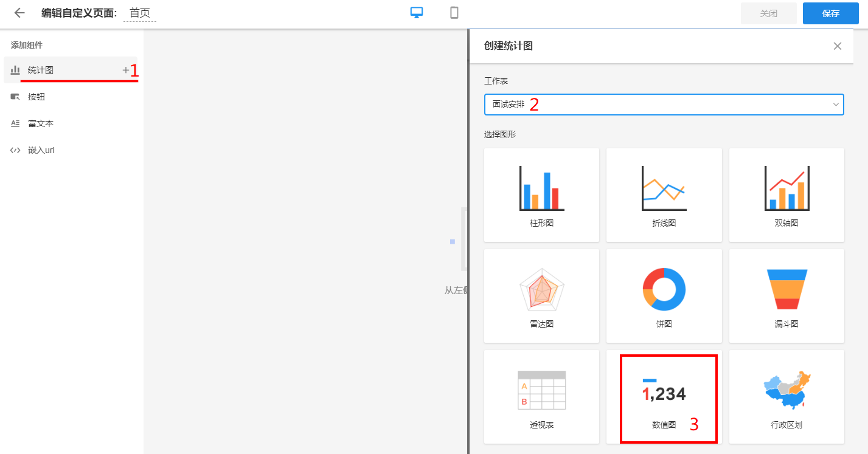The width and height of the screenshot is (868, 454).
Task: Click the 按钮 component icon
Action: [x=16, y=97]
